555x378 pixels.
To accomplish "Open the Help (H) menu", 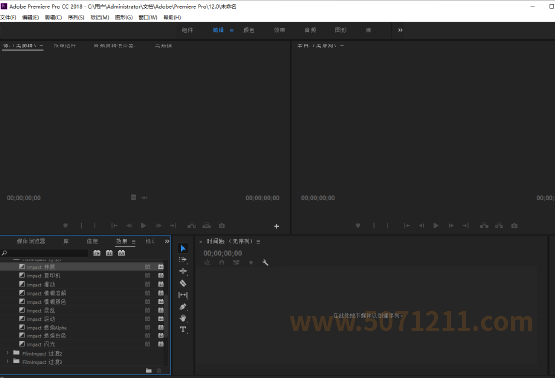I will click(172, 17).
